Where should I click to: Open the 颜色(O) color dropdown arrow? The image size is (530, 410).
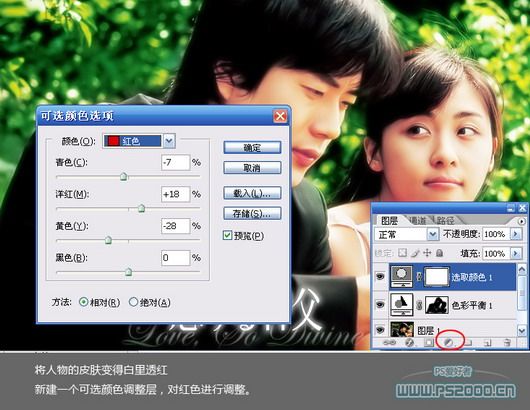[169, 141]
